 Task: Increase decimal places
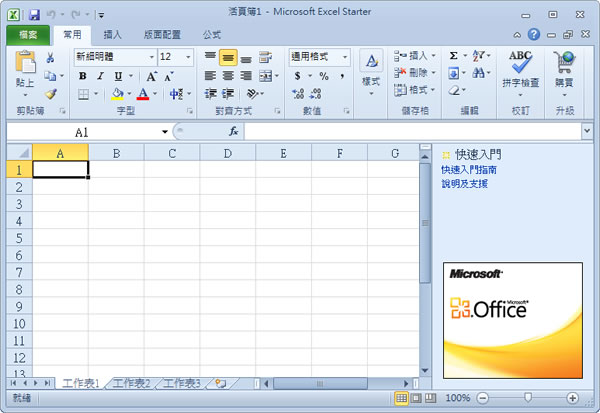click(298, 94)
